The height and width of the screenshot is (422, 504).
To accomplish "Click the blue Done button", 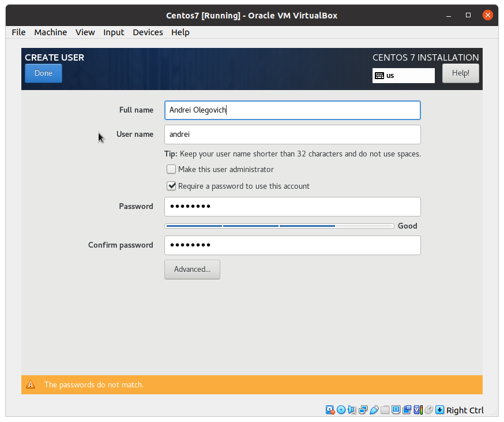I will pos(43,73).
